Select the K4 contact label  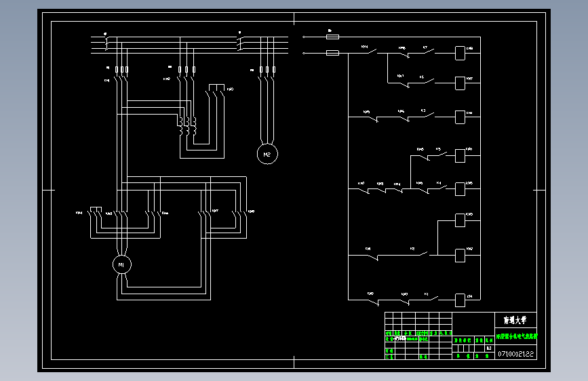(439, 183)
